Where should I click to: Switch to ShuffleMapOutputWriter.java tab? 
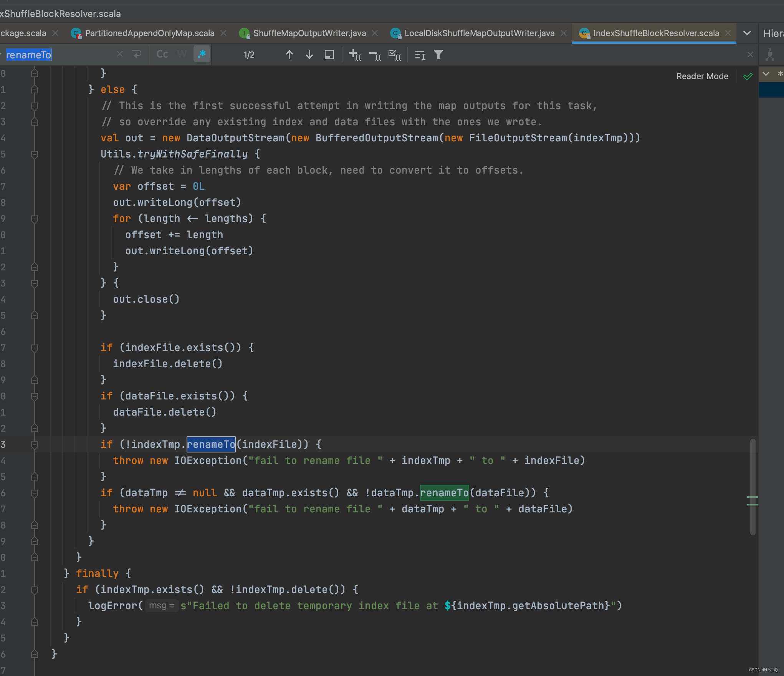click(x=309, y=33)
